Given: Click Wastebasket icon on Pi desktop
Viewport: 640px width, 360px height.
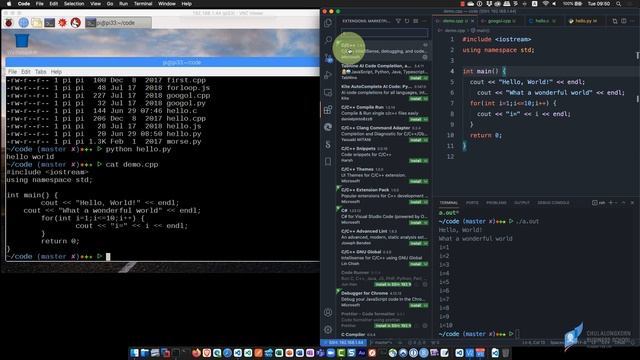Looking at the screenshot, I should click(x=22, y=41).
